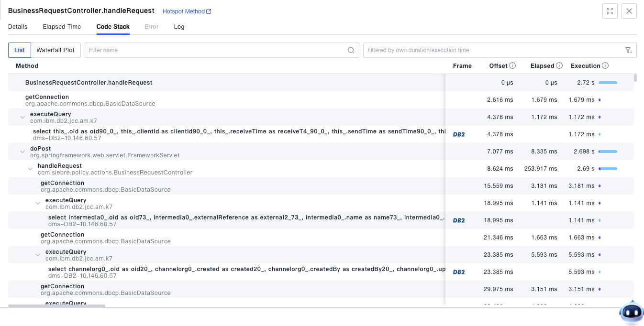Click the Offset column info icon
The image size is (644, 326).
512,66
